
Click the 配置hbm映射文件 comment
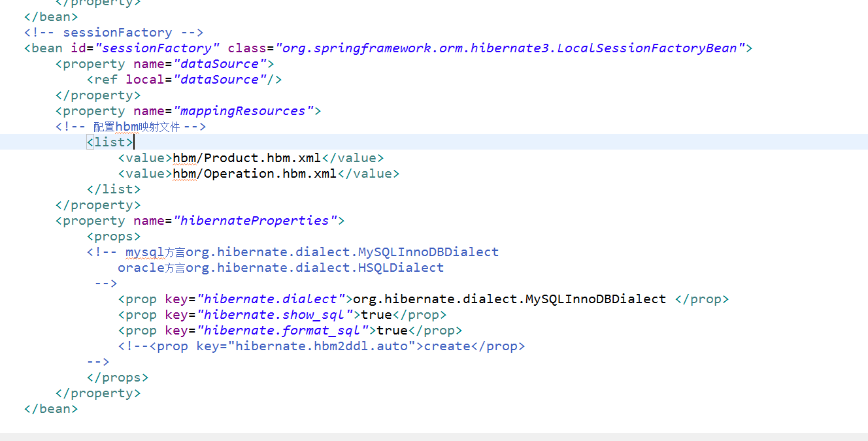pyautogui.click(x=131, y=126)
